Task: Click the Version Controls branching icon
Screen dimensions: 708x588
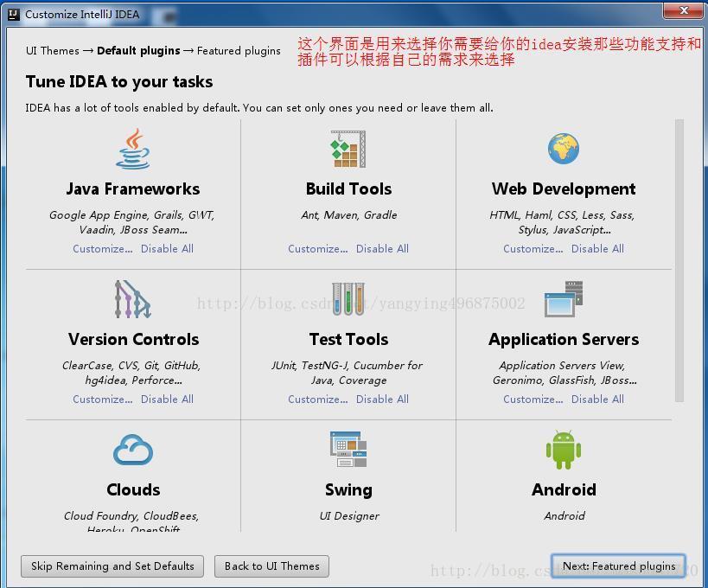Action: pyautogui.click(x=133, y=300)
